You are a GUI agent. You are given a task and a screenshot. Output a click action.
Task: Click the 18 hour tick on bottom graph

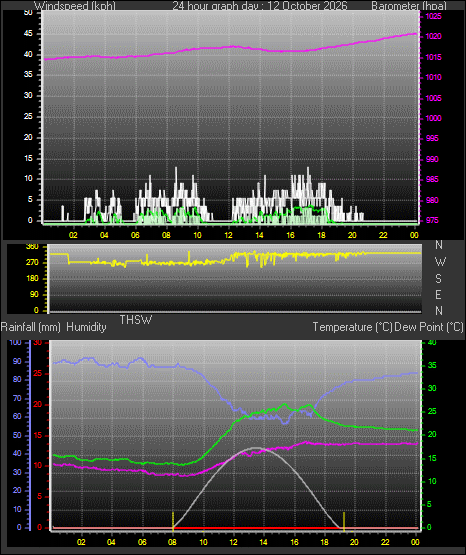(324, 542)
